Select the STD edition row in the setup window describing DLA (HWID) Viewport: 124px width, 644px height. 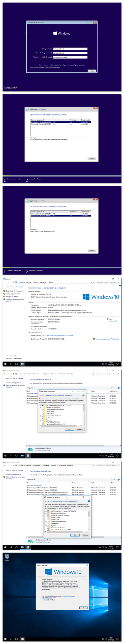[x=61, y=214]
